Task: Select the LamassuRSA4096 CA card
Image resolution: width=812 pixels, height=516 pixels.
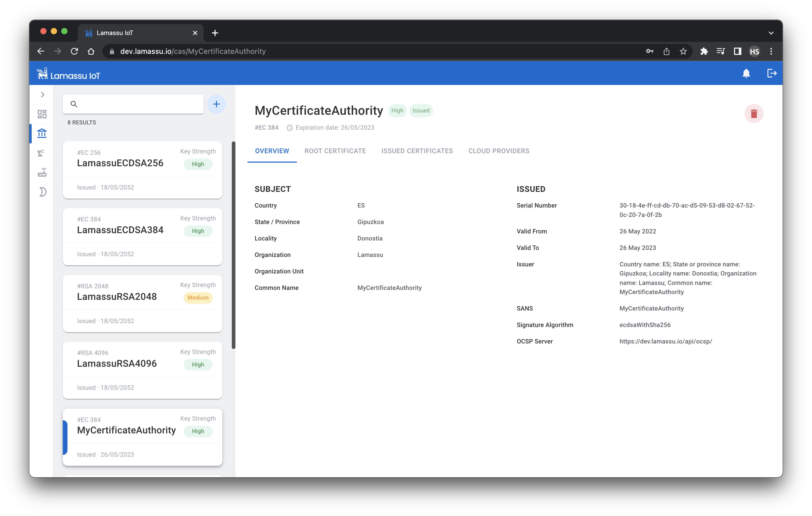Action: (142, 370)
